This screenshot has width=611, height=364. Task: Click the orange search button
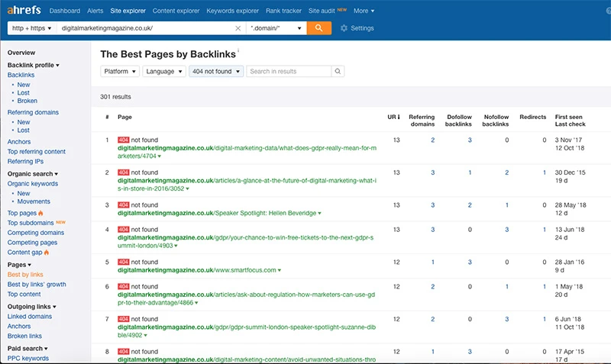318,27
